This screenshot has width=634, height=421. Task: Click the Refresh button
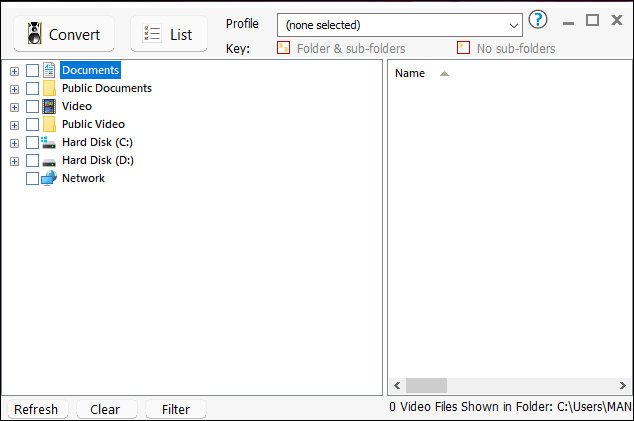(38, 409)
